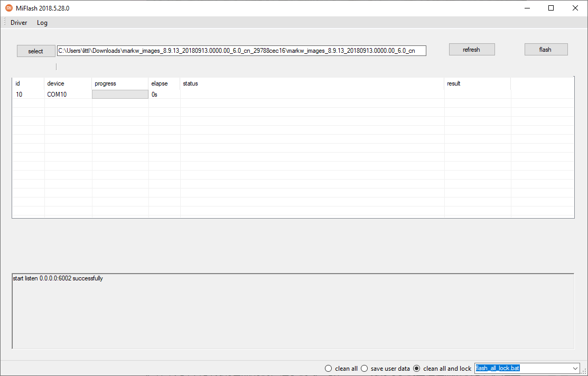The width and height of the screenshot is (588, 376).
Task: Click the toolbar grip handle beside Driver
Action: 5,23
